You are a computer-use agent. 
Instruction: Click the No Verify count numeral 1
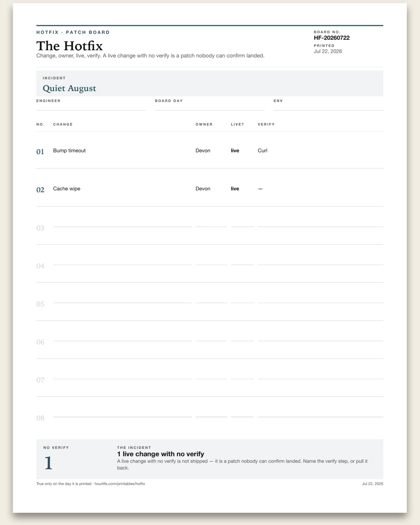[48, 463]
